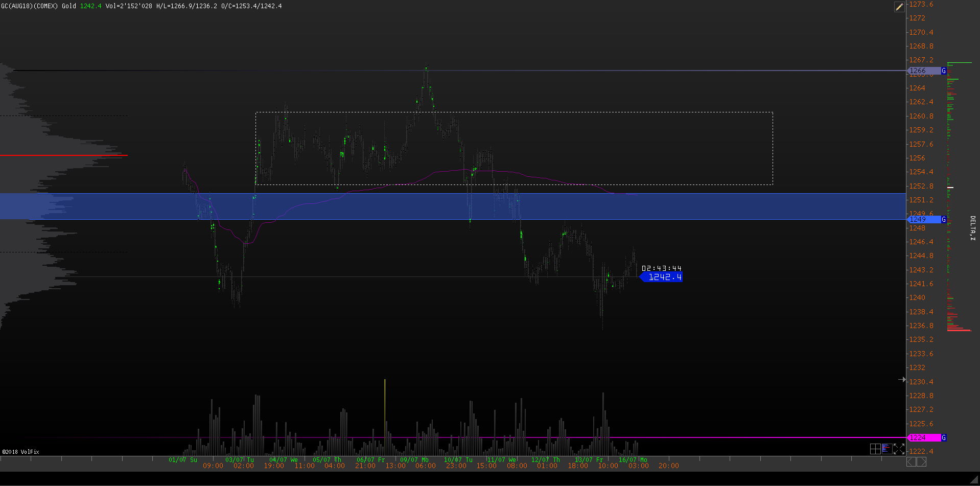Click the G badge on the 1266 level
Screen dimensions: 980x486
click(944, 71)
